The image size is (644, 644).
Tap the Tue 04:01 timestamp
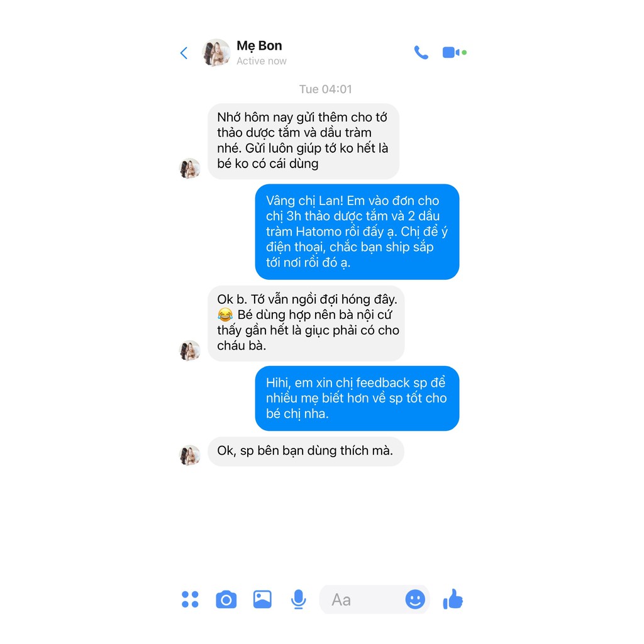coord(325,89)
